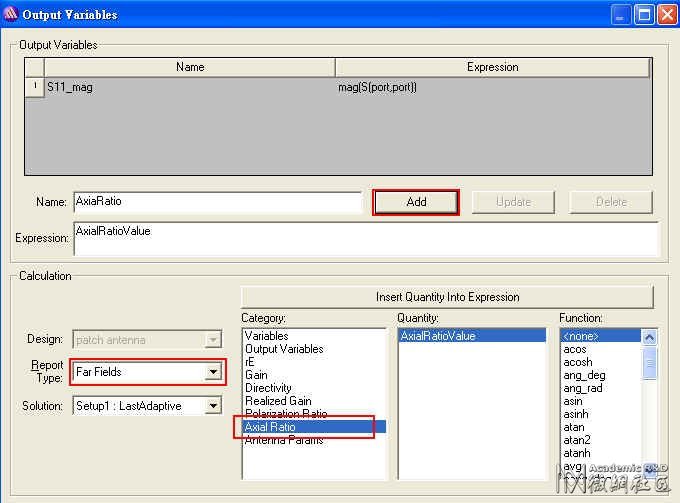Click the Name column header
Viewport: 680px width, 503px height.
(190, 67)
